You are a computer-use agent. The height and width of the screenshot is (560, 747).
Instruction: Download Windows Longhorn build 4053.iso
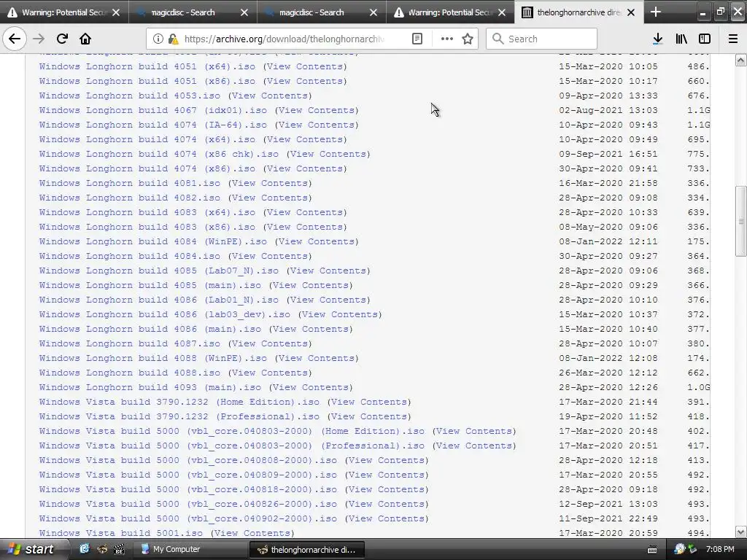130,96
